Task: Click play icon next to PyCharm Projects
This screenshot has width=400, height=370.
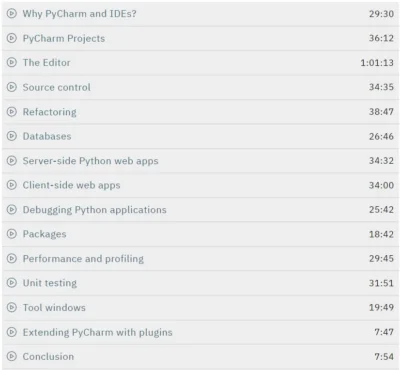Action: 12,38
